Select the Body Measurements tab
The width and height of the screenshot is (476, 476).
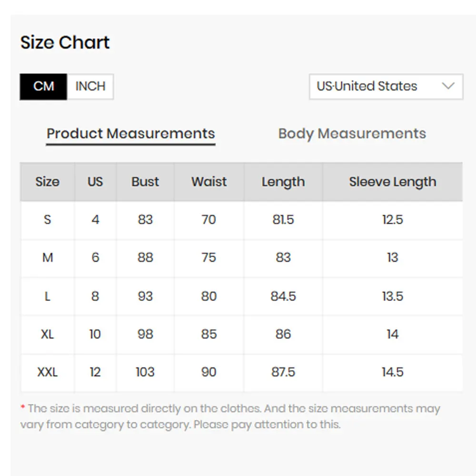pyautogui.click(x=352, y=134)
